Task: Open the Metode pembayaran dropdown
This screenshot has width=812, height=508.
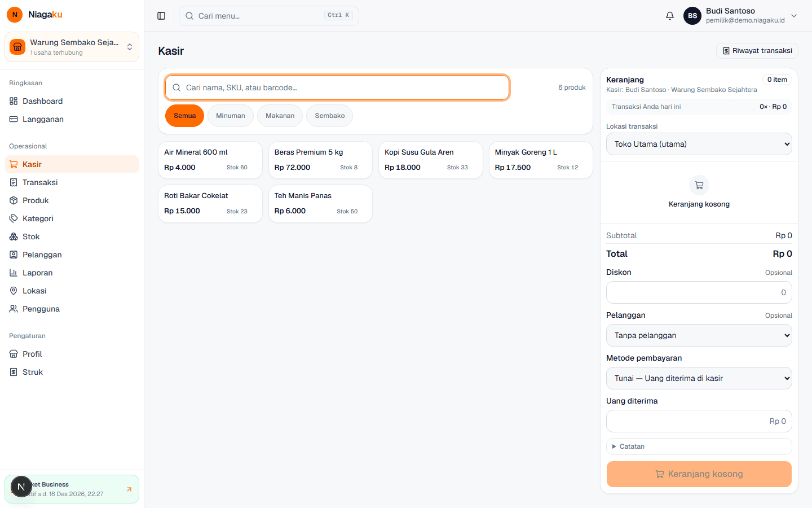Action: point(699,378)
